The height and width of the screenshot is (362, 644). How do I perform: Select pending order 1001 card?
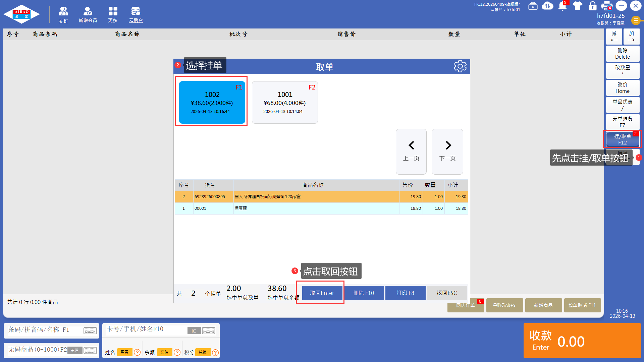(x=285, y=102)
